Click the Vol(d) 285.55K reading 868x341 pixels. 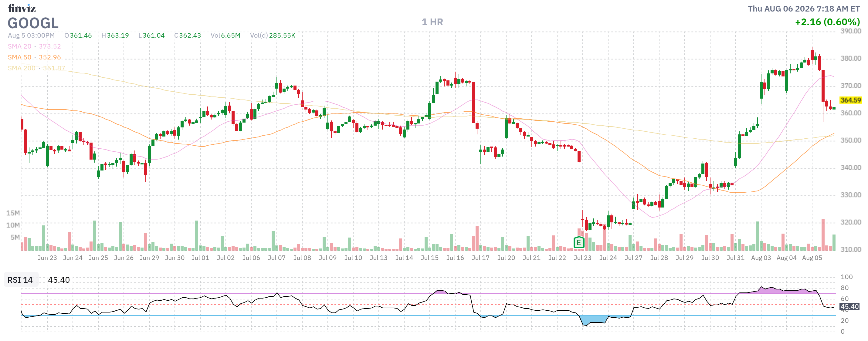click(273, 35)
